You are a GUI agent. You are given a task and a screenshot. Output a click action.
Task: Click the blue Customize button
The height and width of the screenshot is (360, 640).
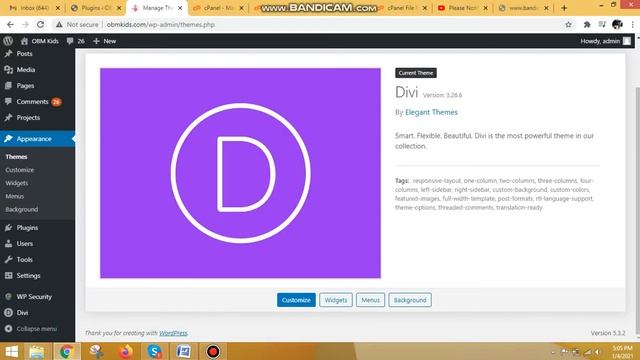[296, 300]
